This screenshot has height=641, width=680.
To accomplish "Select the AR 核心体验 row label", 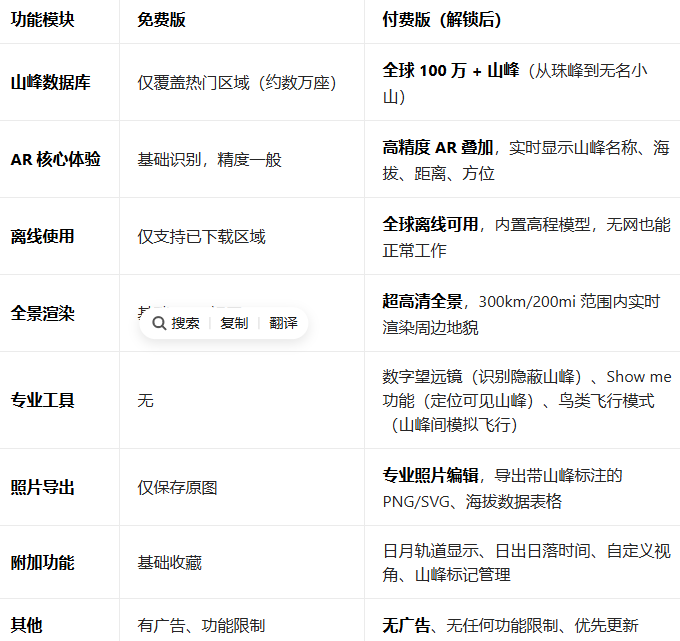I will tap(55, 160).
